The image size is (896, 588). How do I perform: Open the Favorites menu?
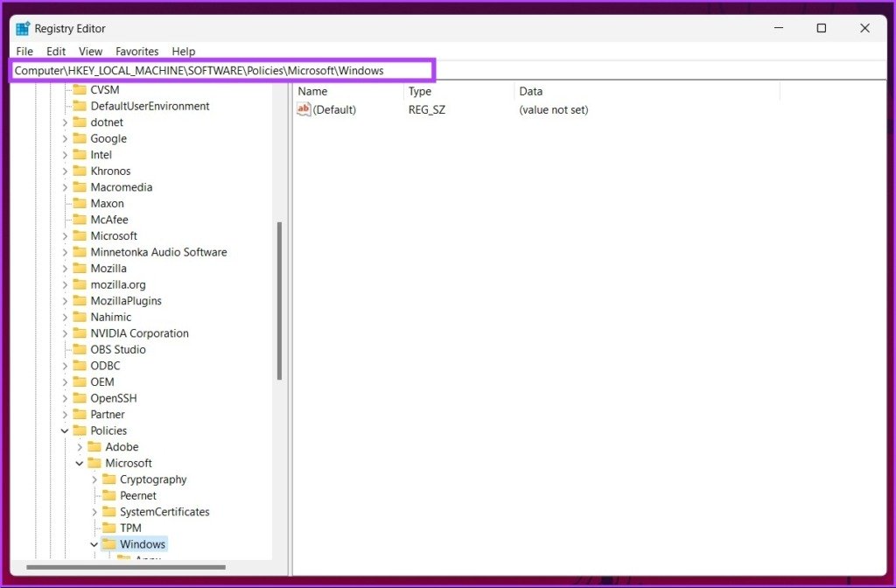tap(137, 52)
